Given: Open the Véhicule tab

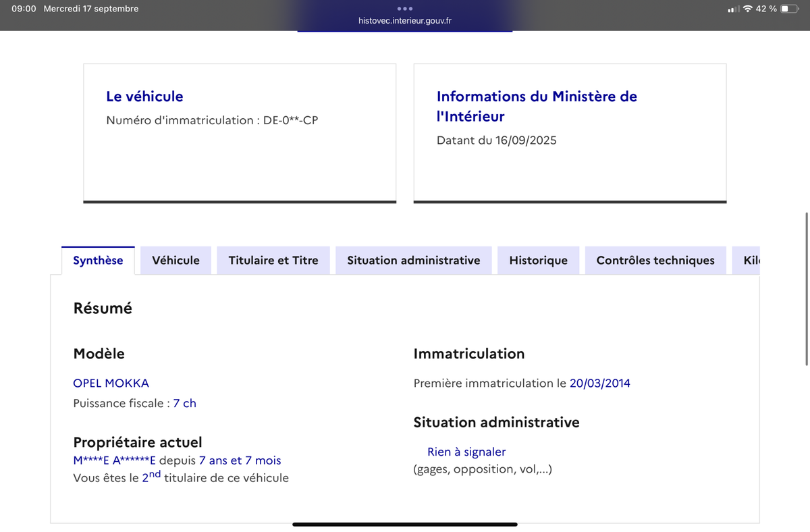Looking at the screenshot, I should [175, 261].
